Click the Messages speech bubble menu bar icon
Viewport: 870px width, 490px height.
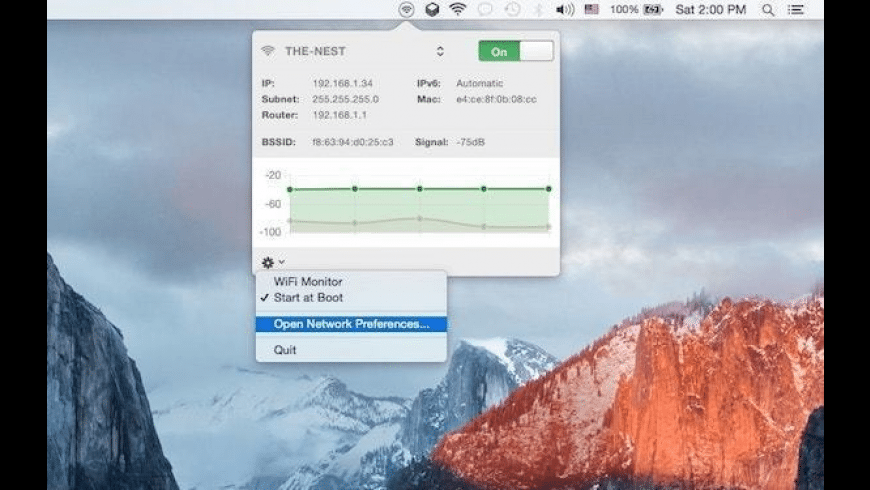click(x=485, y=9)
